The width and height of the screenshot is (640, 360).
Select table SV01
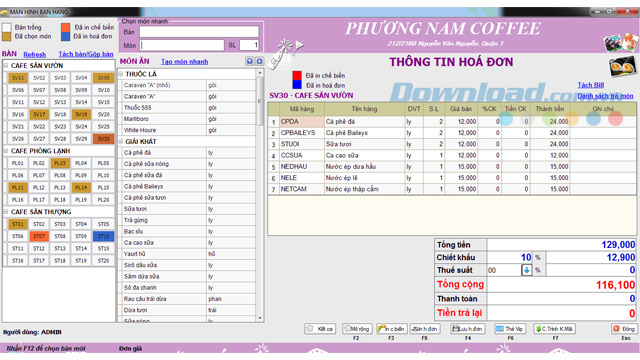coord(18,78)
